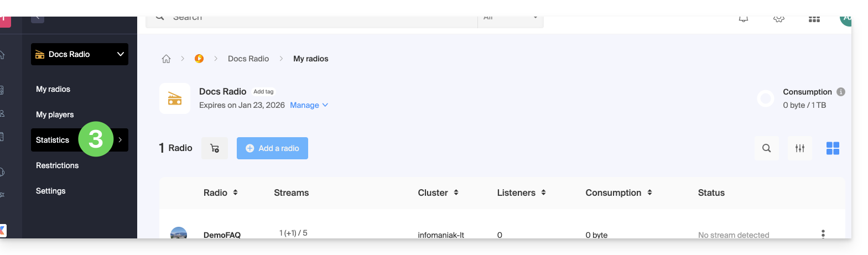This screenshot has height=255, width=868.
Task: Expand the Manage dropdown link
Action: coord(309,105)
